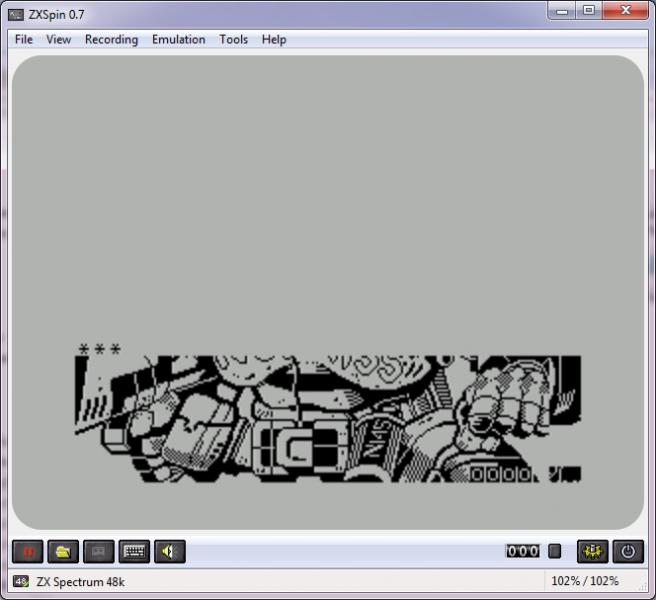Open the File menu
Image resolution: width=656 pixels, height=600 pixels.
(x=24, y=40)
